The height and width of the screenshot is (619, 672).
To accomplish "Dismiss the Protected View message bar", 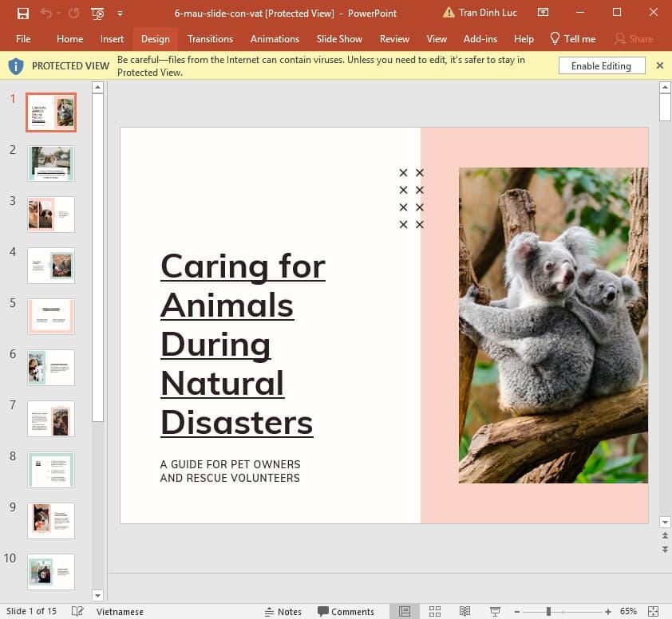I will [660, 65].
